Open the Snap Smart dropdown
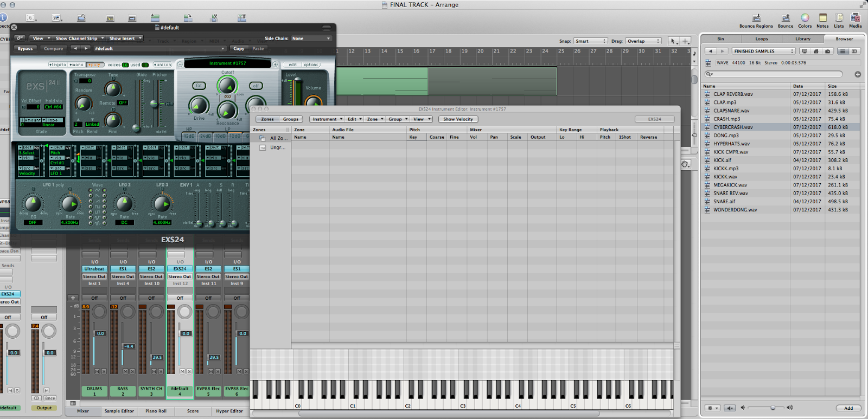This screenshot has width=868, height=419. (590, 41)
